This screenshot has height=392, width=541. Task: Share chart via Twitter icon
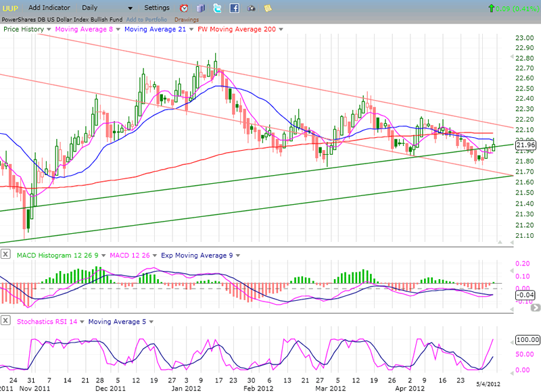point(217,8)
